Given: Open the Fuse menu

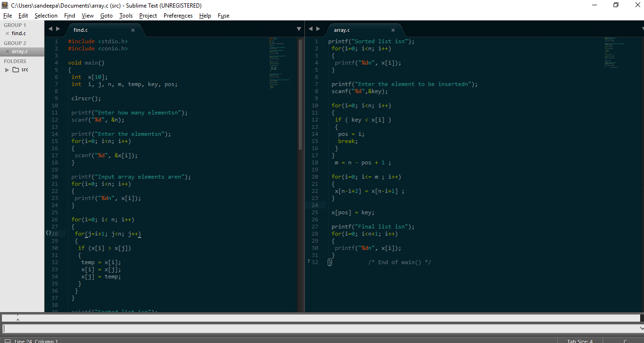Looking at the screenshot, I should coord(224,16).
